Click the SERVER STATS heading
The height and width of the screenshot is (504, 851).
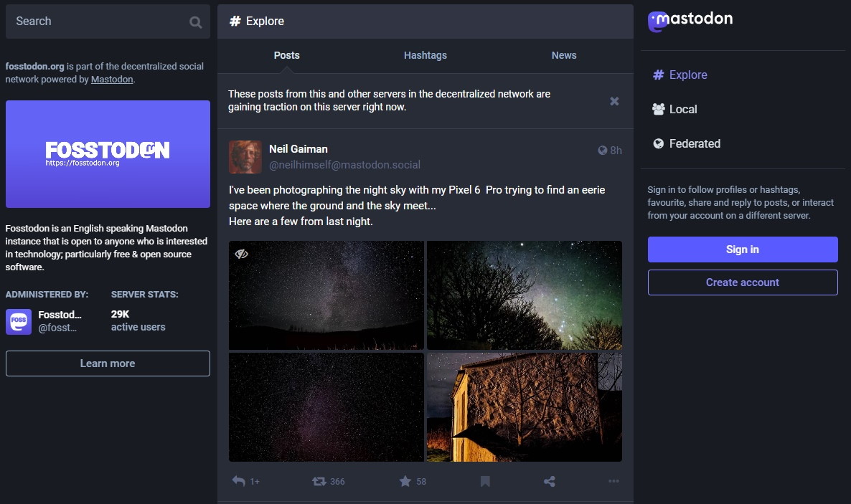pos(144,295)
